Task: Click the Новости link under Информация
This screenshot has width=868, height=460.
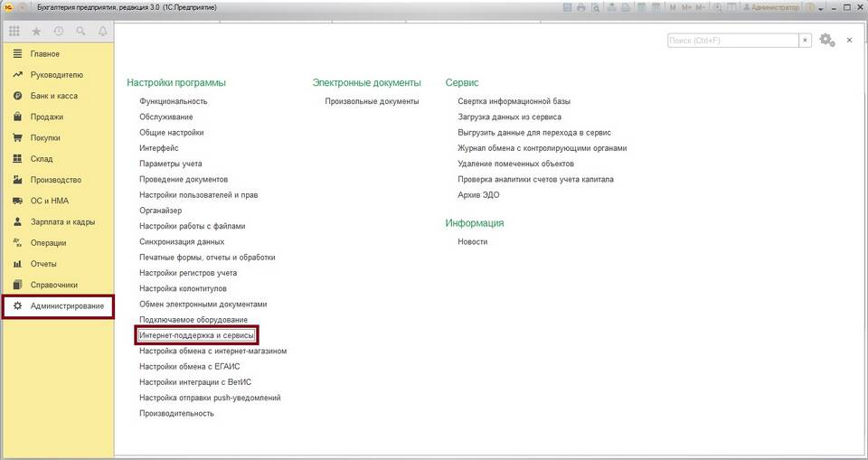Action: [472, 241]
